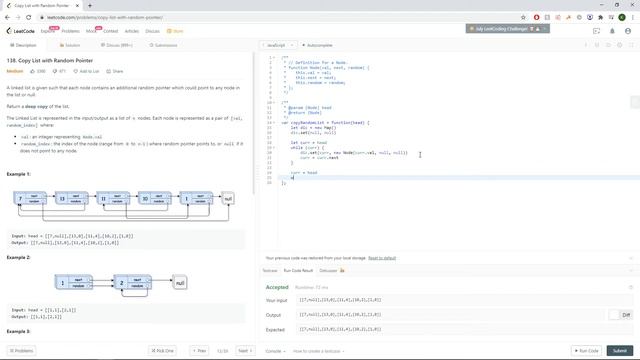Go back in browser history
This screenshot has height=360, width=640.
coord(7,17)
